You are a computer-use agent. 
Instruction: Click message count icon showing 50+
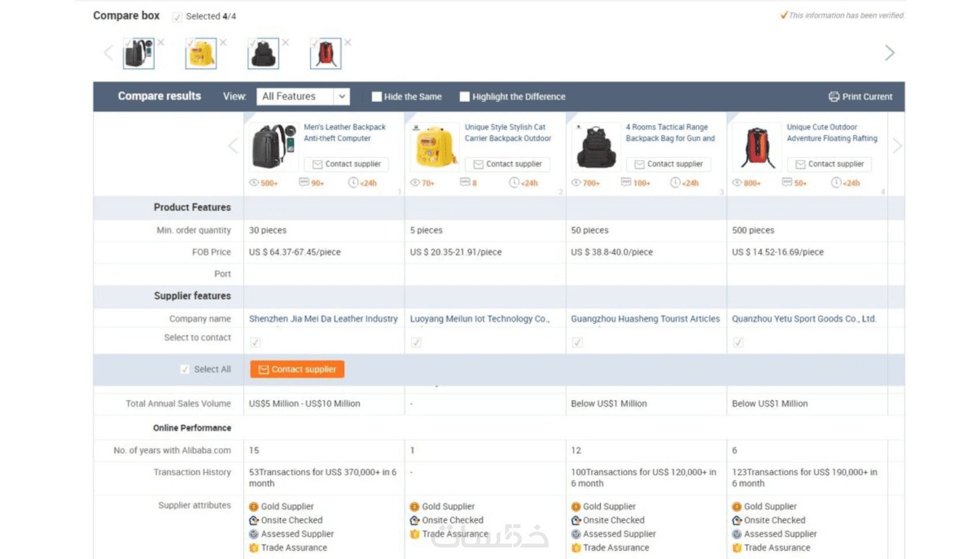(787, 183)
